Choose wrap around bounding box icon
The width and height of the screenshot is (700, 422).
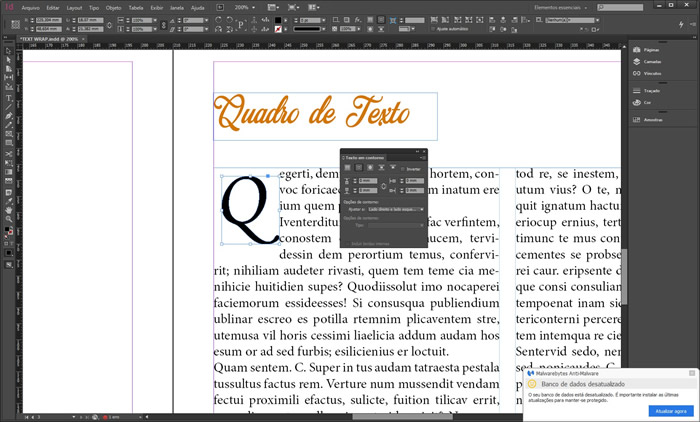pos(358,168)
